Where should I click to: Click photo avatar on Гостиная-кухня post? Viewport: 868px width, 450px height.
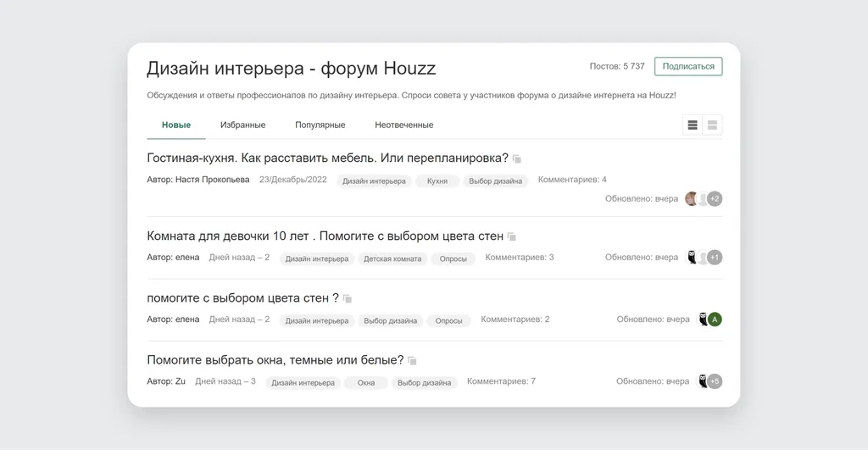pos(691,198)
